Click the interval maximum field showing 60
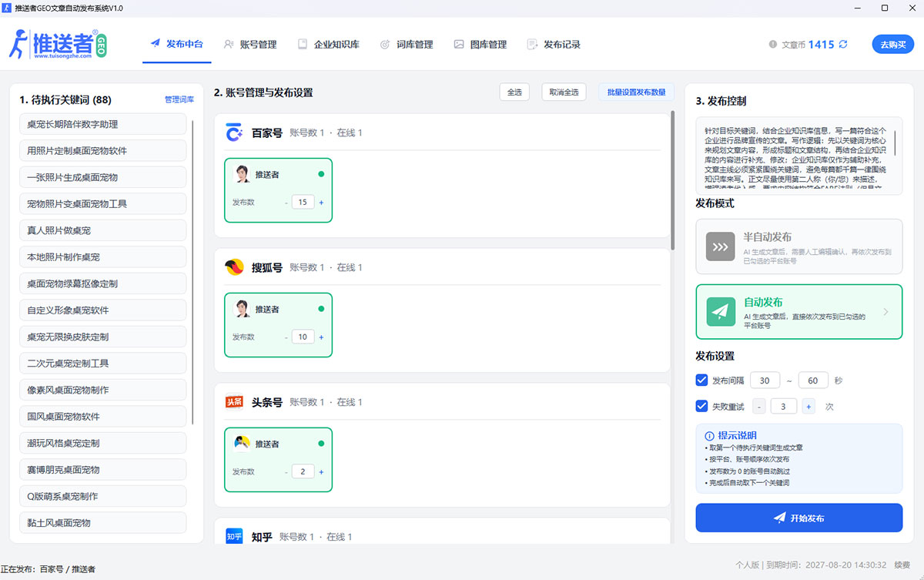Screen dimensions: 924x580 (813, 381)
